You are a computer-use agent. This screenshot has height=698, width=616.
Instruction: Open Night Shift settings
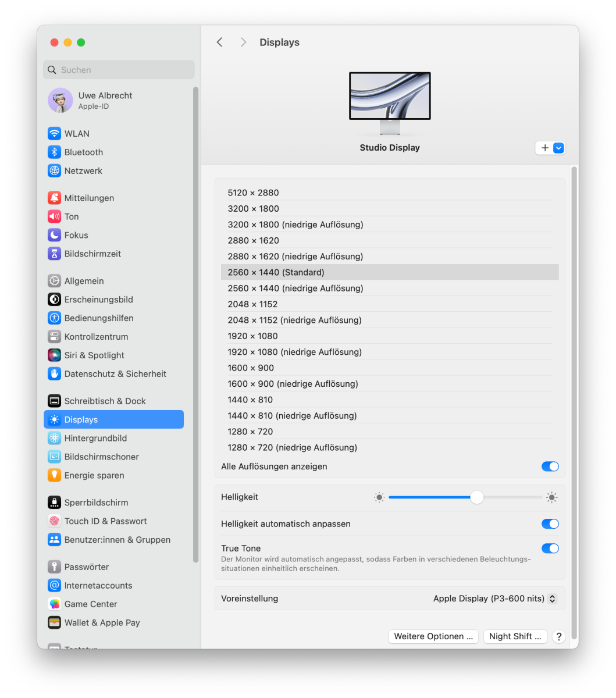(515, 636)
